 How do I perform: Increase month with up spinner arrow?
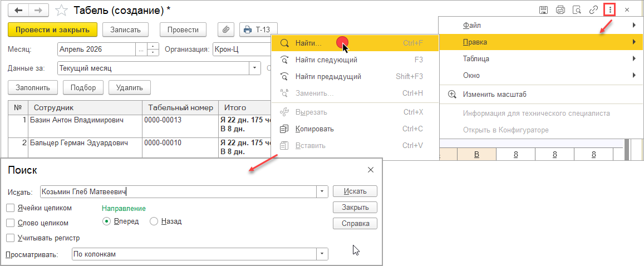(x=153, y=46)
